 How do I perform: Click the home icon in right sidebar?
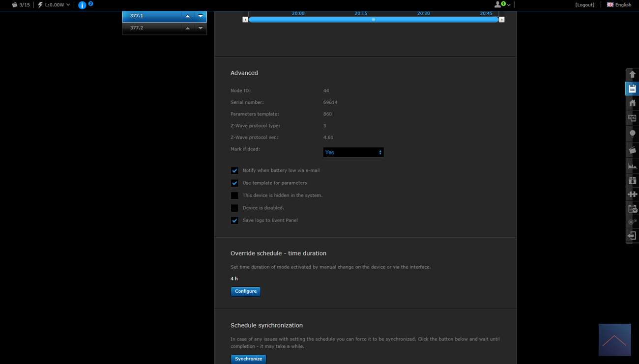(x=632, y=103)
